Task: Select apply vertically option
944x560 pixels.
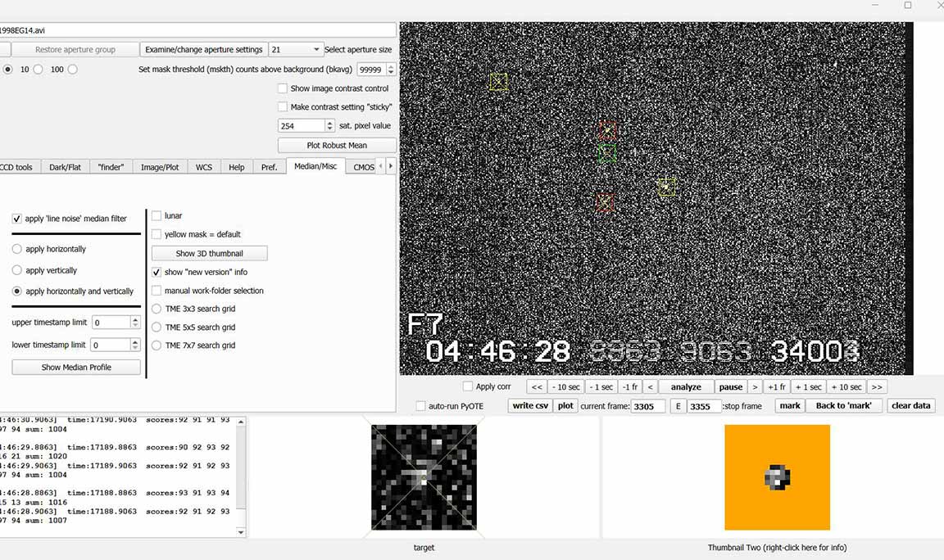Action: click(17, 271)
